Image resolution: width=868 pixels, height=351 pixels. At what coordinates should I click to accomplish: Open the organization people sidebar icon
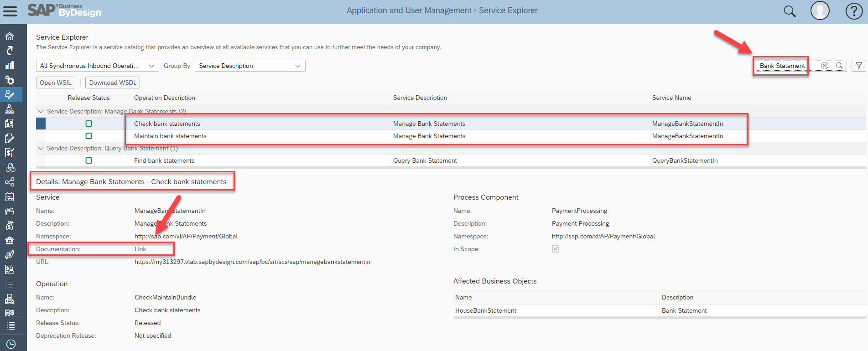click(10, 109)
